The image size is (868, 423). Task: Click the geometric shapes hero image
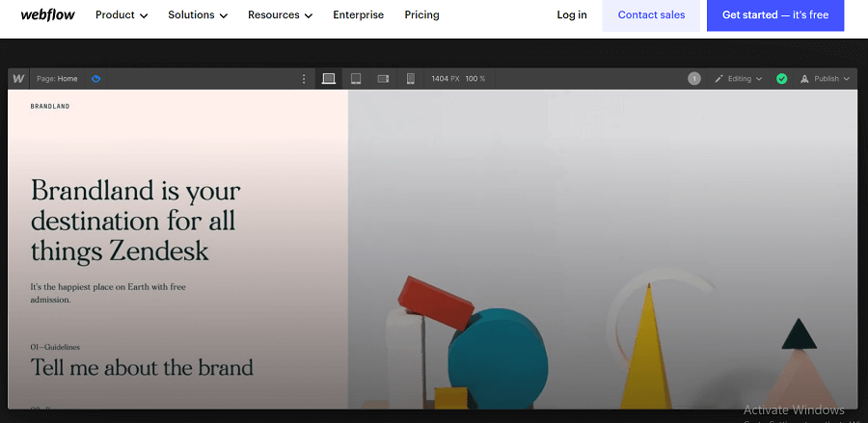click(602, 250)
